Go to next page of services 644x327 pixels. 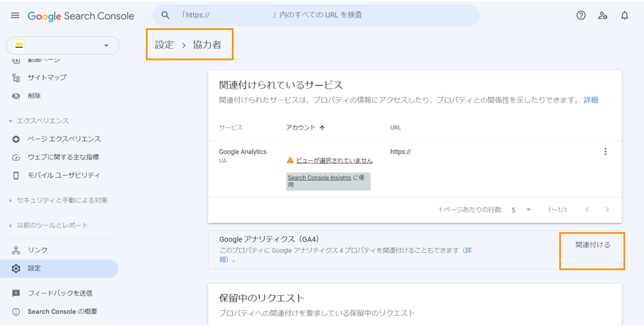click(607, 209)
